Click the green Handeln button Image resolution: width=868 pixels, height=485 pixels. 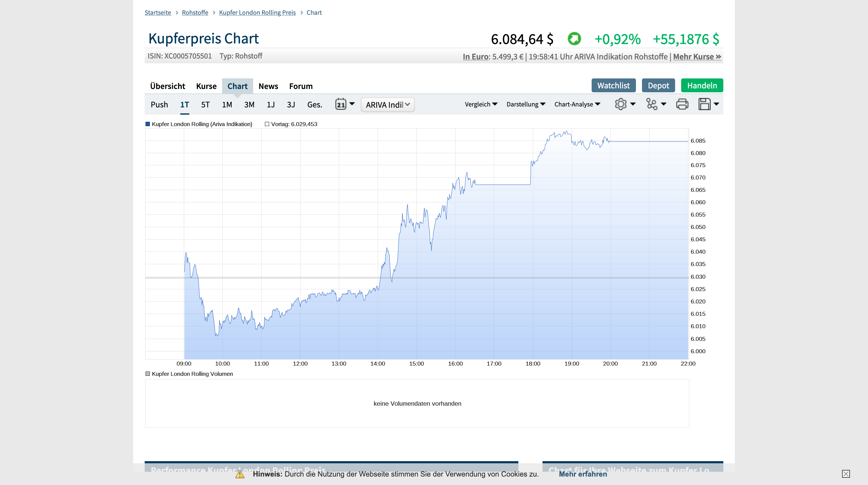point(702,86)
